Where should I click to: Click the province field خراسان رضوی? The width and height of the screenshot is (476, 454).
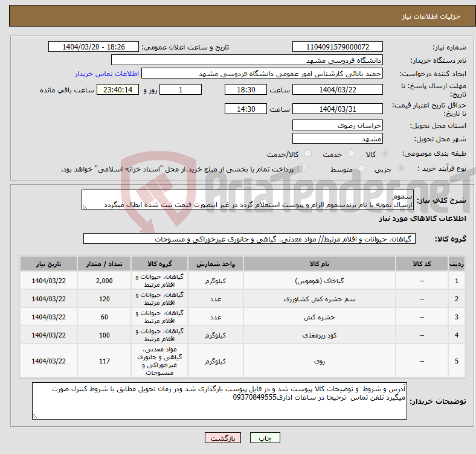[x=337, y=125]
